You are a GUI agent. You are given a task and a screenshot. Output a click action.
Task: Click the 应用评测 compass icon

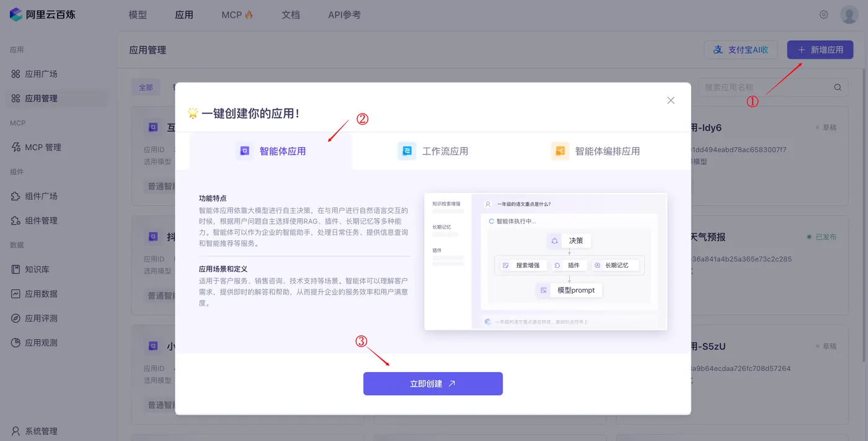(x=16, y=318)
